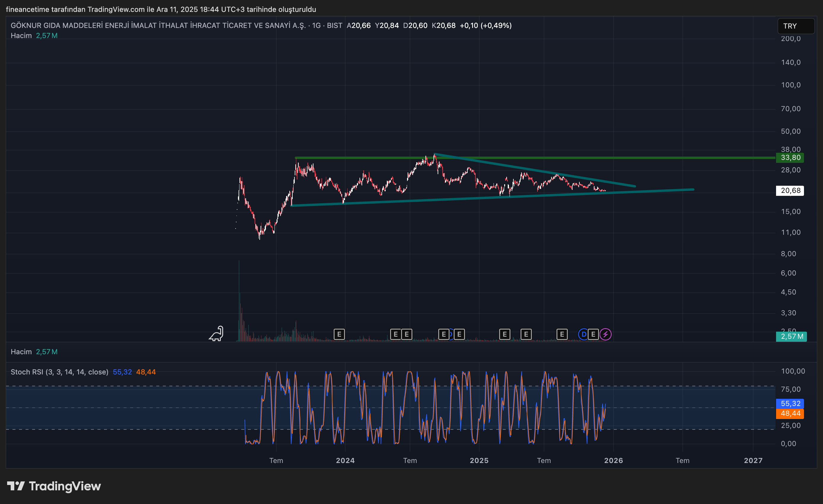Click the green 33,80 price label
Screen dimensions: 823x504
tap(790, 157)
